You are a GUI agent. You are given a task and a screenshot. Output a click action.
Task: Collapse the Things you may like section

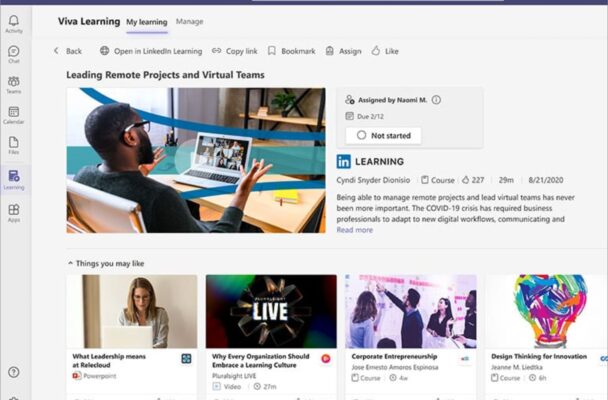(70, 263)
